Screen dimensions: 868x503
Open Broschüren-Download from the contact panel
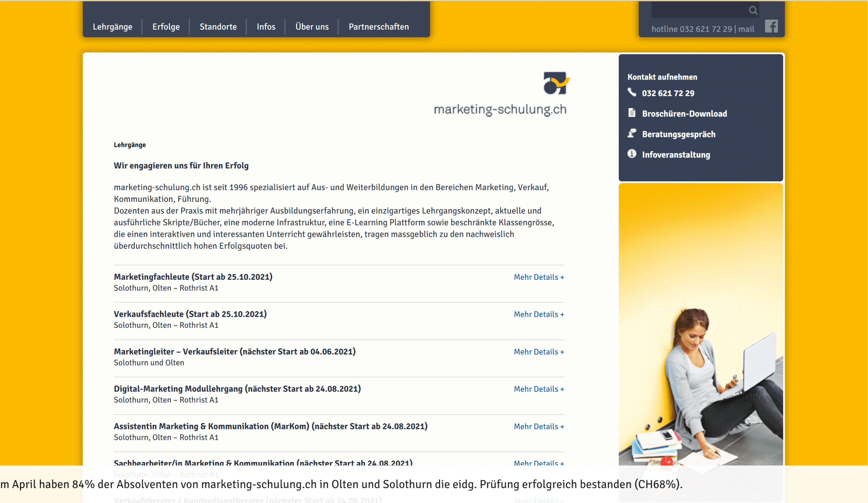pyautogui.click(x=684, y=113)
